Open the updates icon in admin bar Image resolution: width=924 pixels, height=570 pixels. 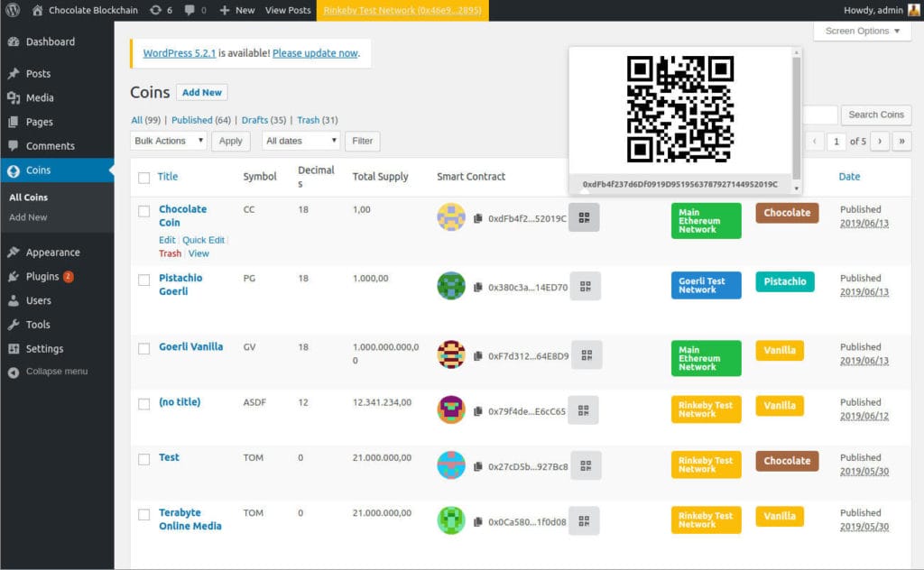[x=161, y=10]
